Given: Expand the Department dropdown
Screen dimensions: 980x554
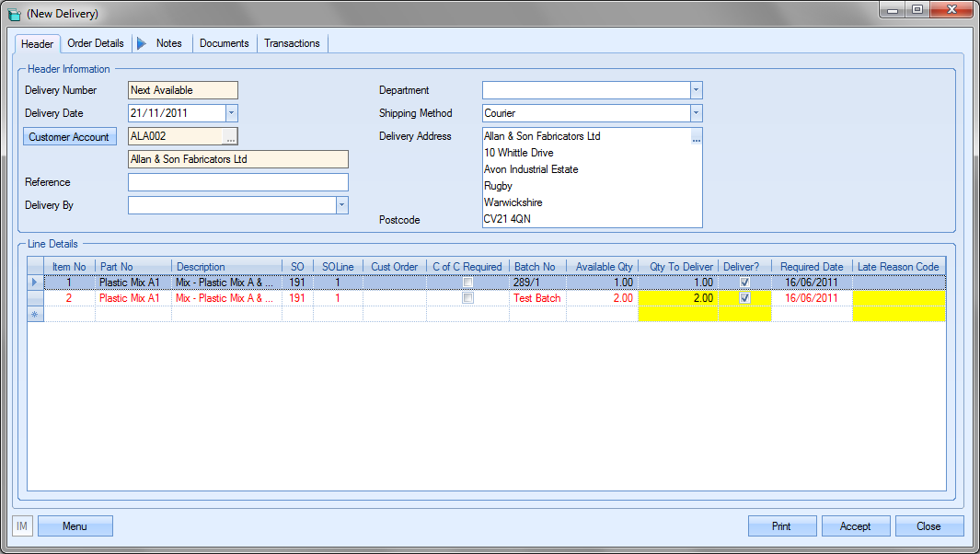Looking at the screenshot, I should [697, 90].
